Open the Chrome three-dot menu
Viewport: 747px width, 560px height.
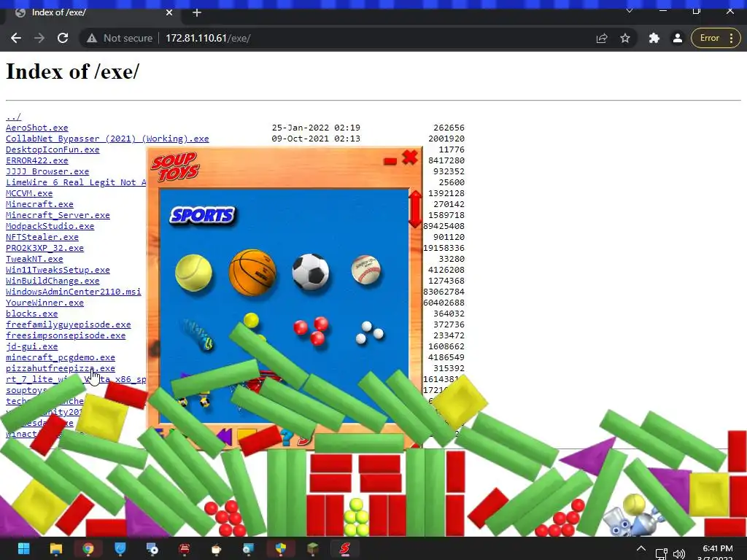point(731,38)
